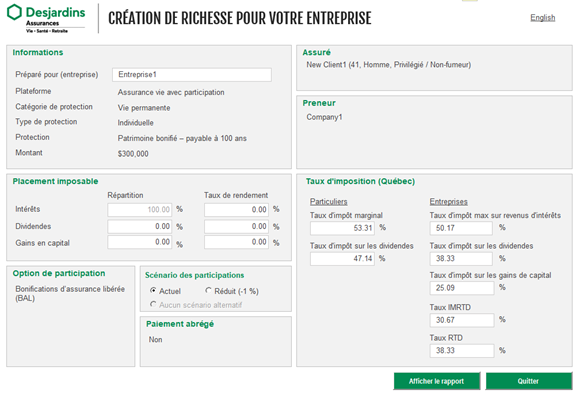The height and width of the screenshot is (394, 576).
Task: Click the Desjardins Assurances logo
Action: tap(46, 18)
